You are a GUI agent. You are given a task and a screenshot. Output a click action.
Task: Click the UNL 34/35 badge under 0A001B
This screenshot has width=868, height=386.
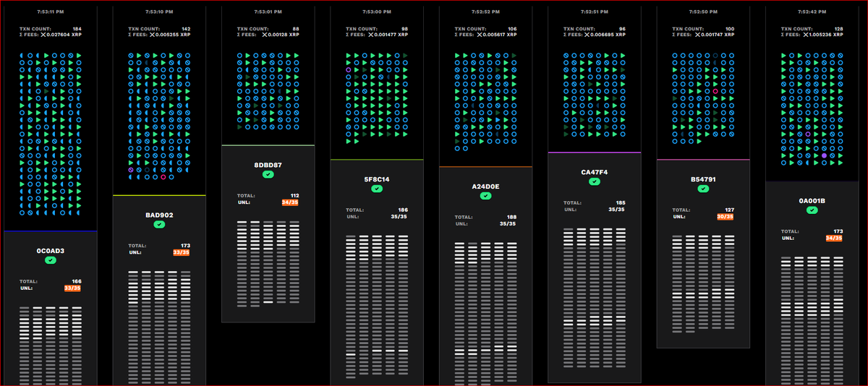coord(834,238)
